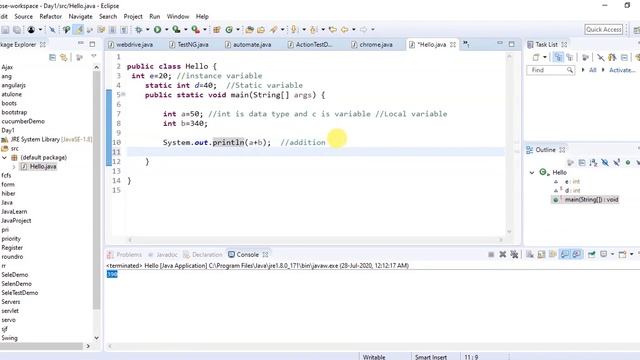This screenshot has width=640, height=360.
Task: Expand the Hello.java tree node
Action: pos(14,167)
